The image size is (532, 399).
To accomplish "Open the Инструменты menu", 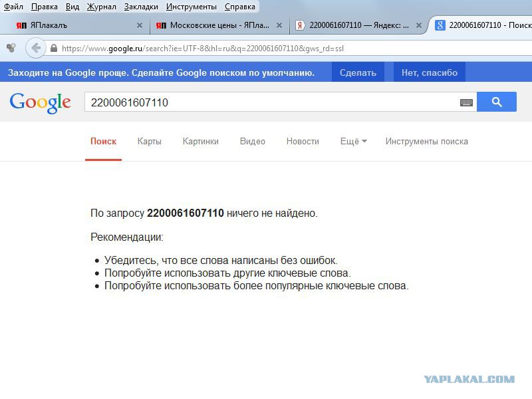I will (192, 7).
